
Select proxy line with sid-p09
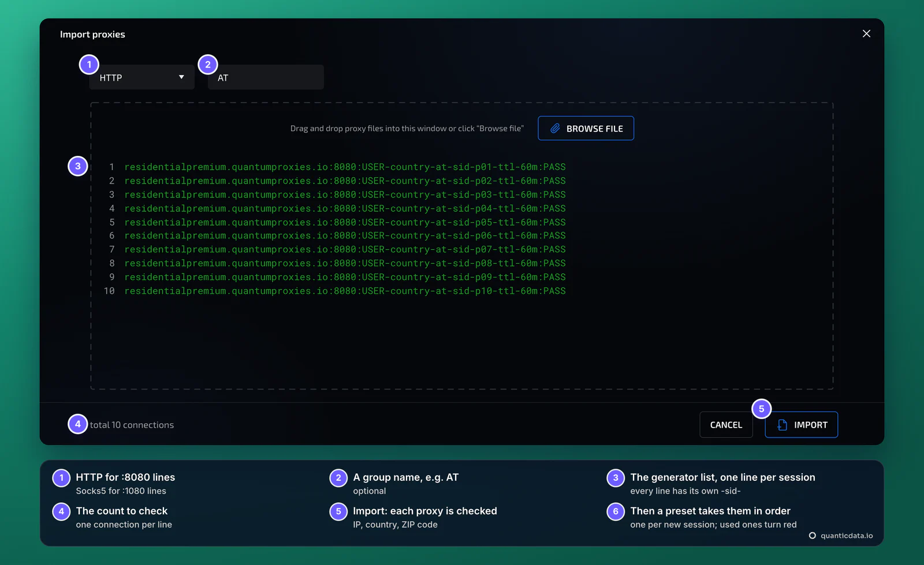(345, 277)
